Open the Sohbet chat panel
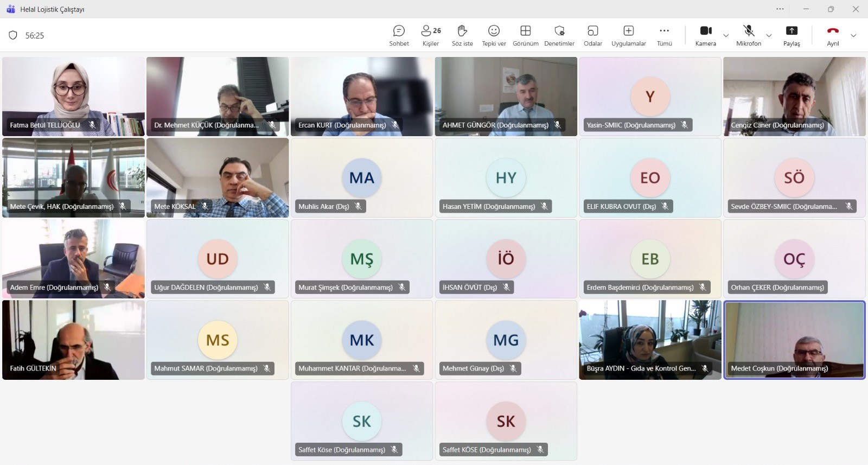Screen dimensions: 868x465 (399, 35)
